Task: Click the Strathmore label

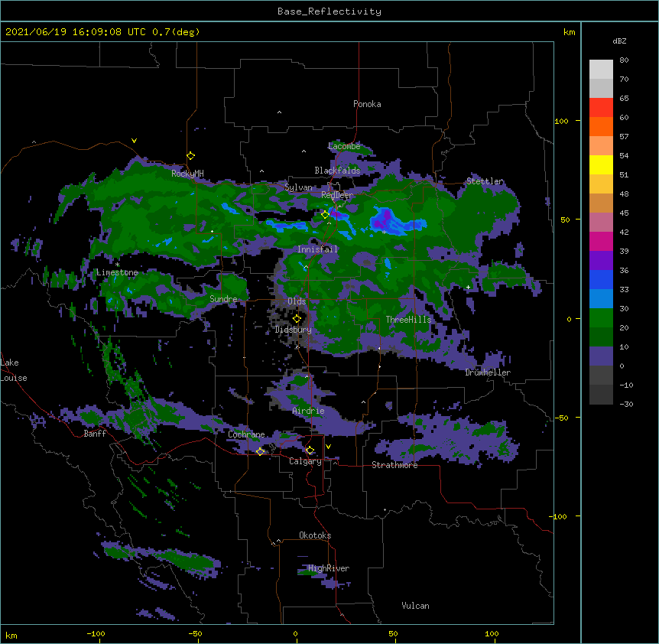Action: point(394,465)
